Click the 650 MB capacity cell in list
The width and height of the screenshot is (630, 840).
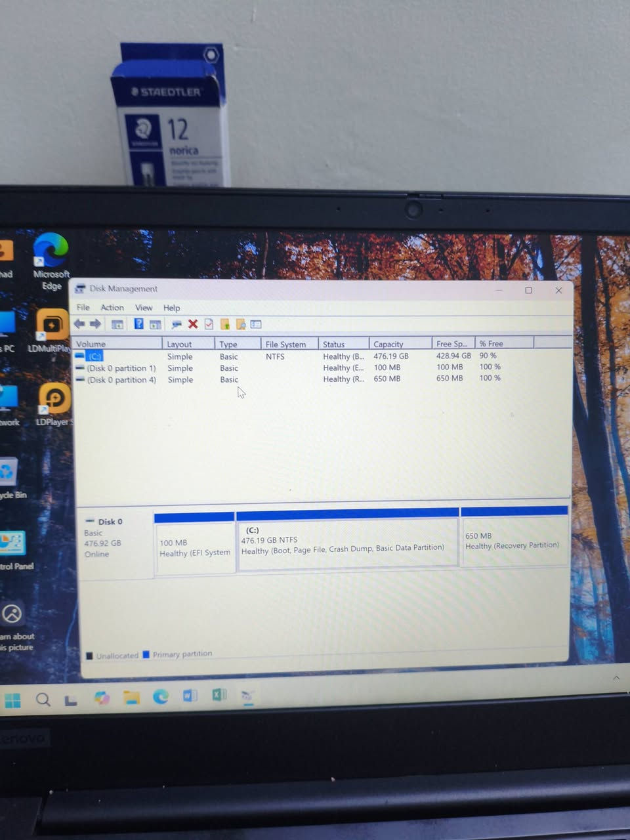coord(387,379)
